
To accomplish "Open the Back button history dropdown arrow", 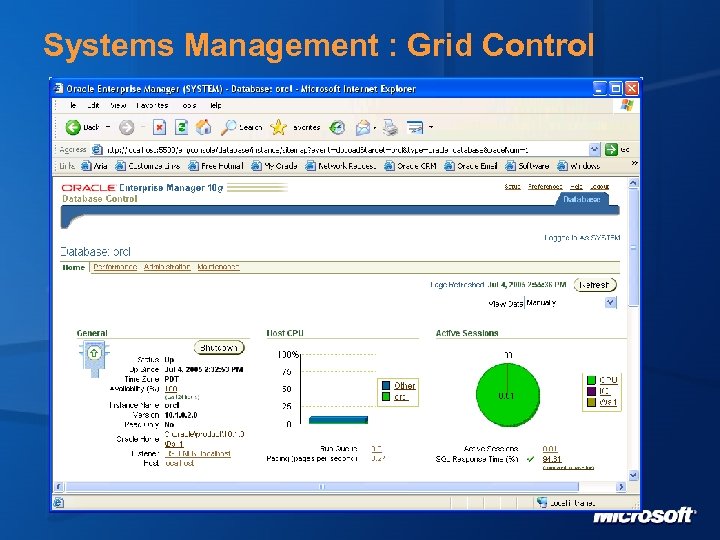I will (108, 127).
